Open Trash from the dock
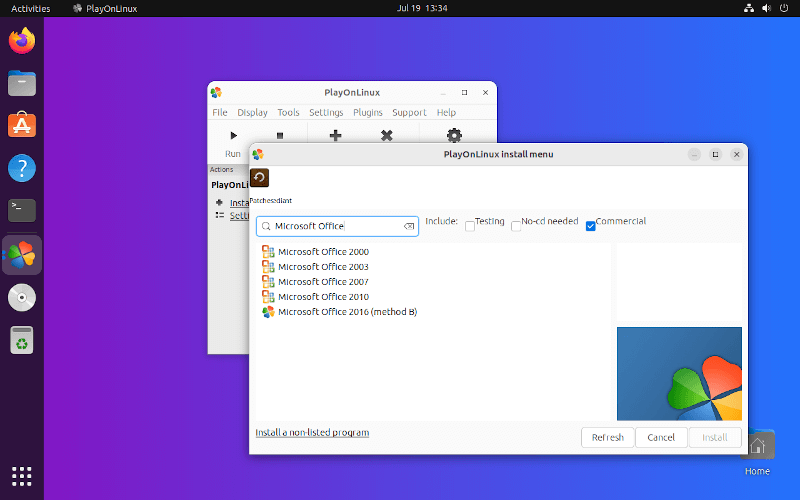Viewport: 800px width, 500px height. (x=22, y=340)
